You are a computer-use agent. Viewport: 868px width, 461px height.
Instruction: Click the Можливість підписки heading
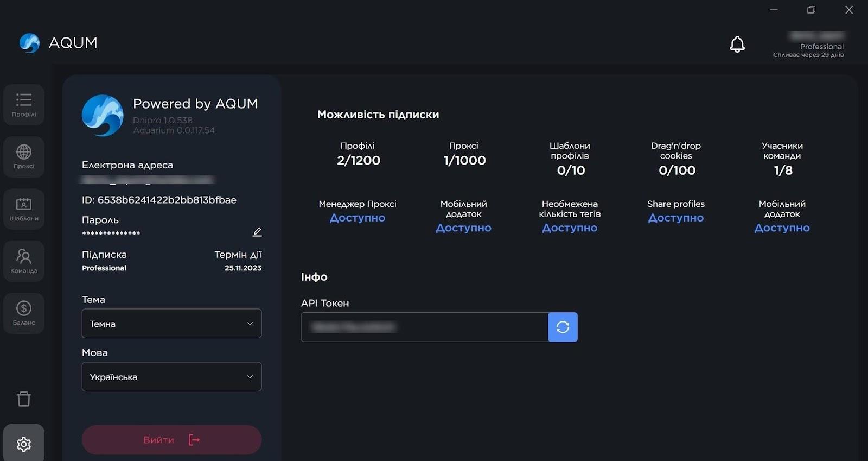click(x=378, y=115)
